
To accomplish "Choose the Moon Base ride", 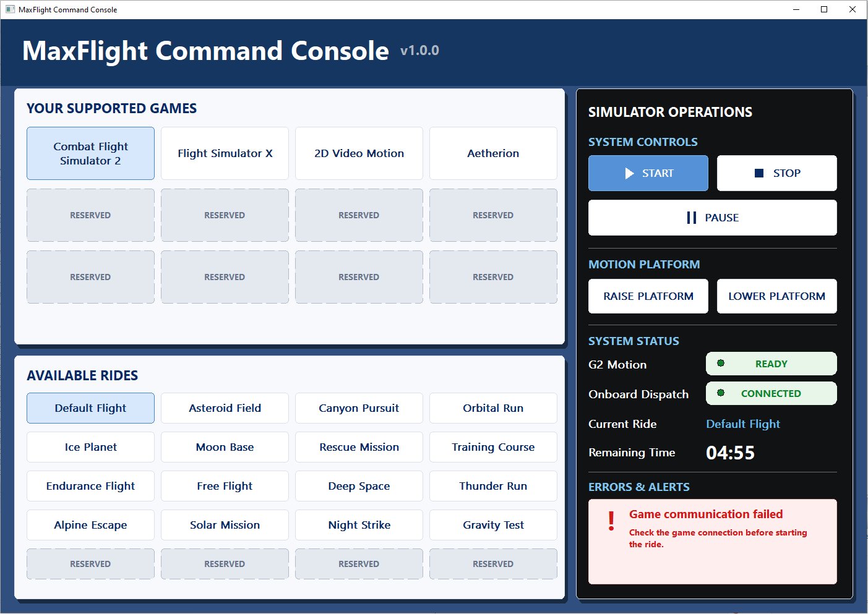I will (x=225, y=447).
